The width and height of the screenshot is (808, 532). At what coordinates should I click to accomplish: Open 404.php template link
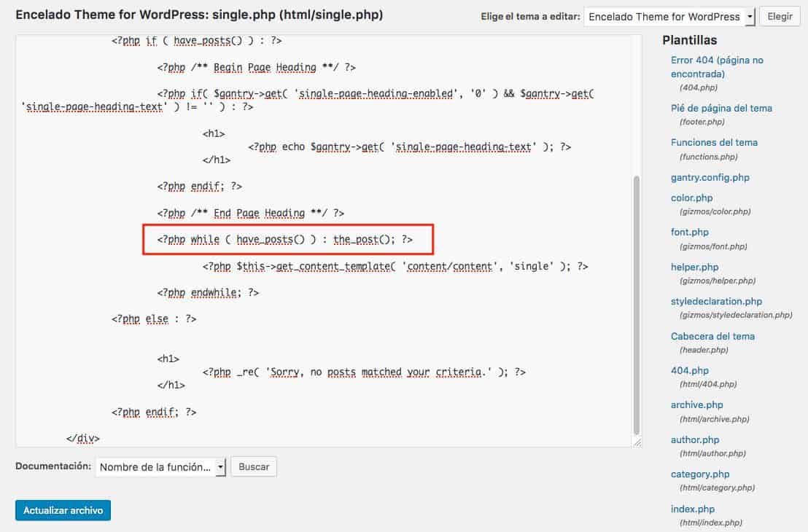point(689,371)
